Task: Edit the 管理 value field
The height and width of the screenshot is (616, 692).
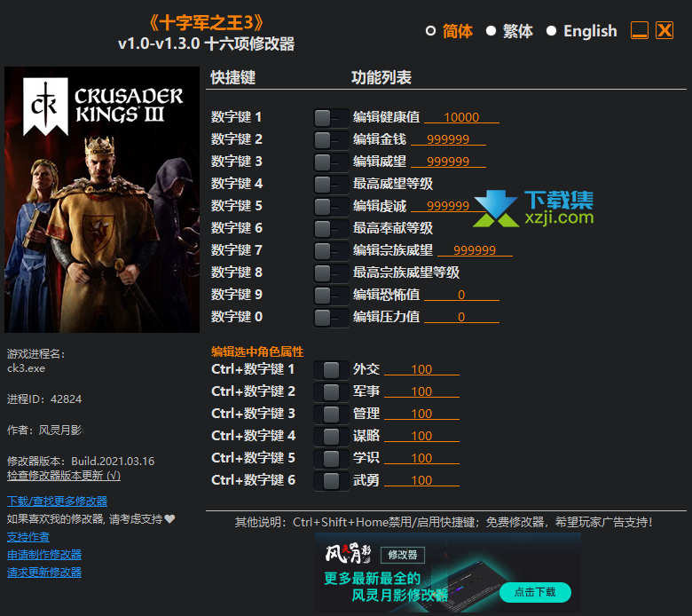Action: pyautogui.click(x=422, y=414)
